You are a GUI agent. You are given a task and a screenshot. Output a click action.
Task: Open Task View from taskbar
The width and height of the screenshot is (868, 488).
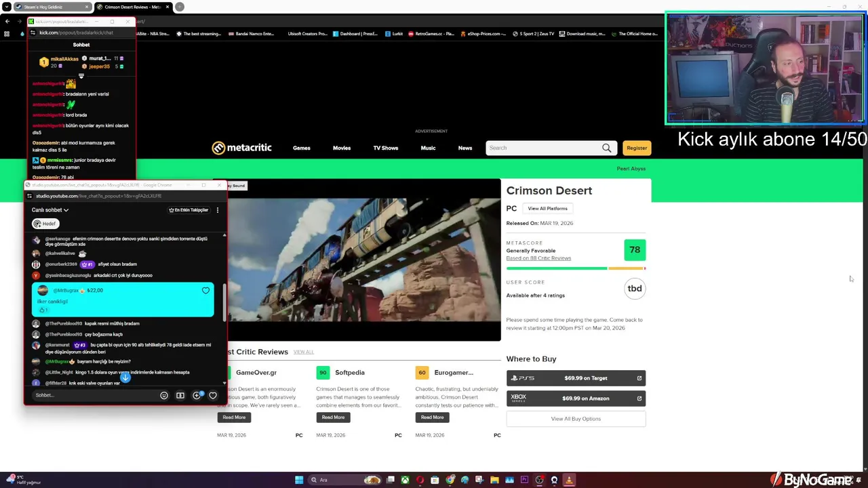click(391, 480)
